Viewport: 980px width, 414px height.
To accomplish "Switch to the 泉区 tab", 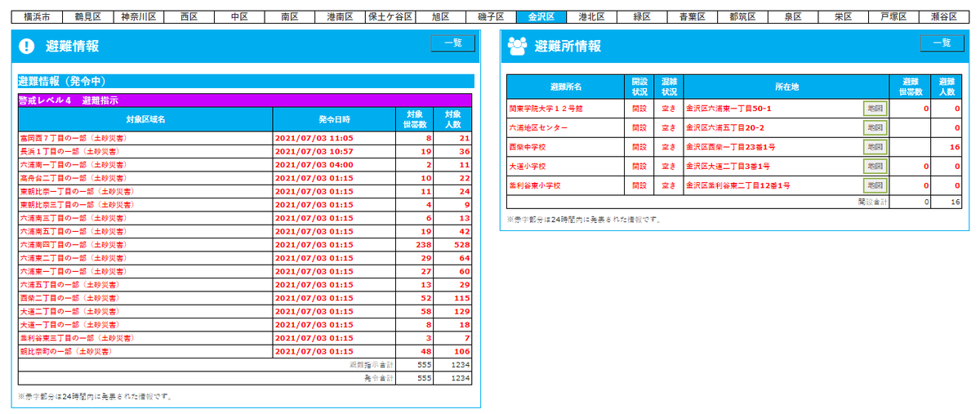I will point(792,16).
